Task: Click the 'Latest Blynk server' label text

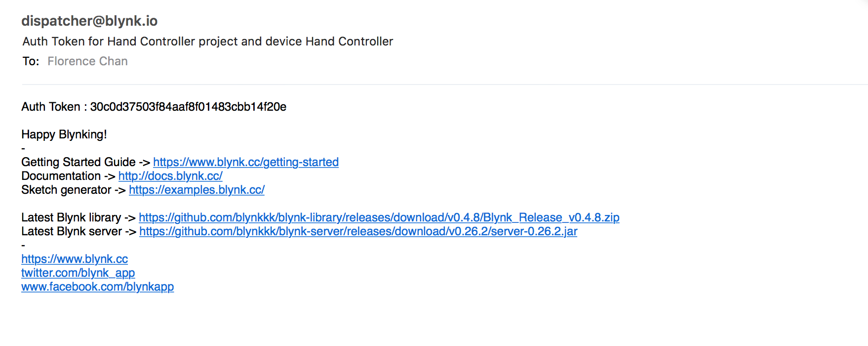Action: [72, 231]
